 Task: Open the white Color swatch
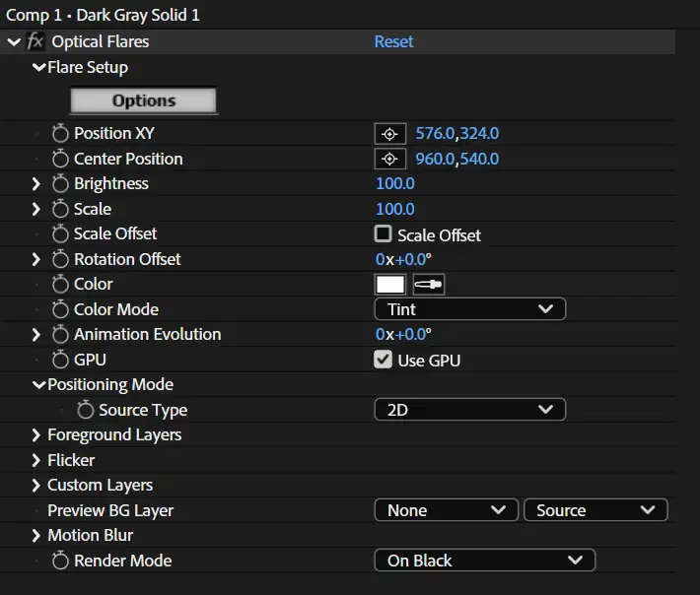[x=390, y=285]
